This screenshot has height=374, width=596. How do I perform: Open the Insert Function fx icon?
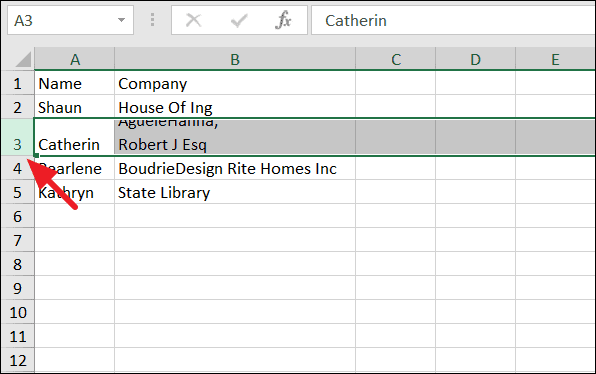tap(283, 20)
